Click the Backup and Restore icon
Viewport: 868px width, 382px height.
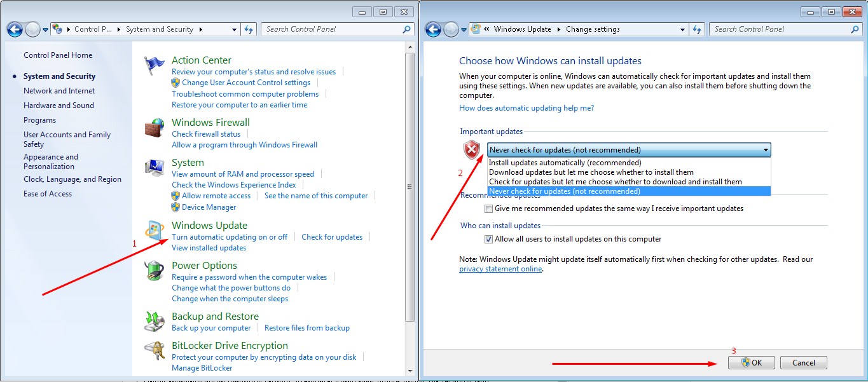coord(155,322)
